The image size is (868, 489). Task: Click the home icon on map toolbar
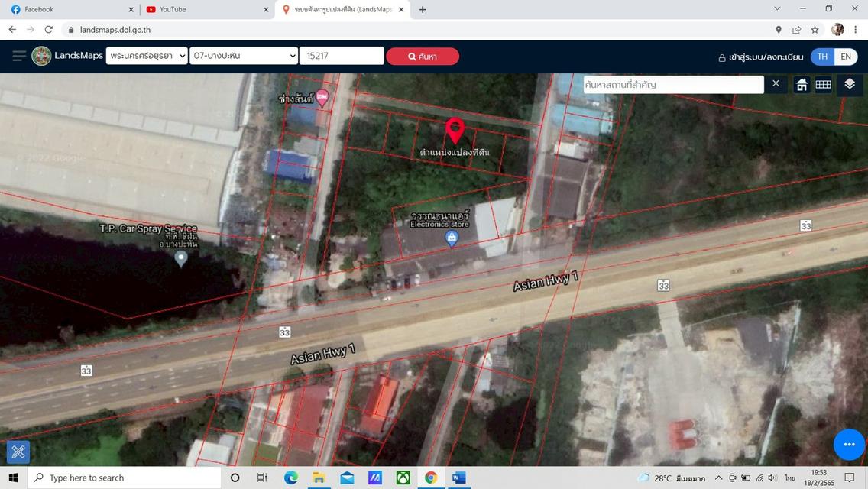point(802,85)
